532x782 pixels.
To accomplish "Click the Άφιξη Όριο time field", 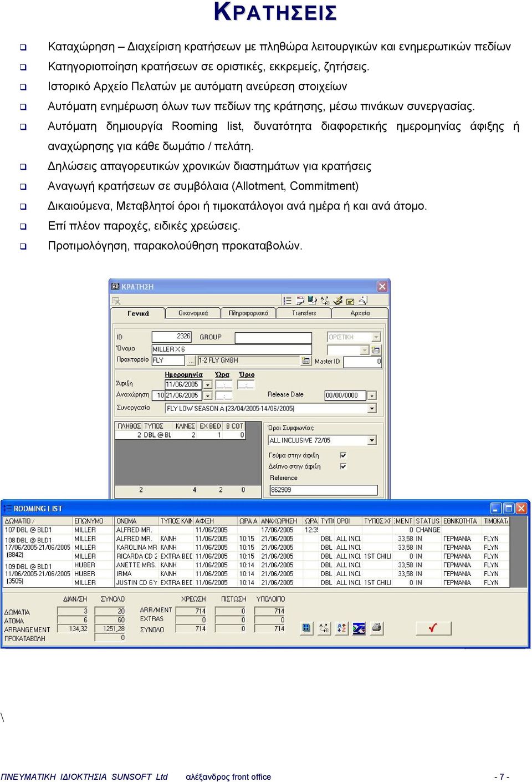I will point(246,384).
